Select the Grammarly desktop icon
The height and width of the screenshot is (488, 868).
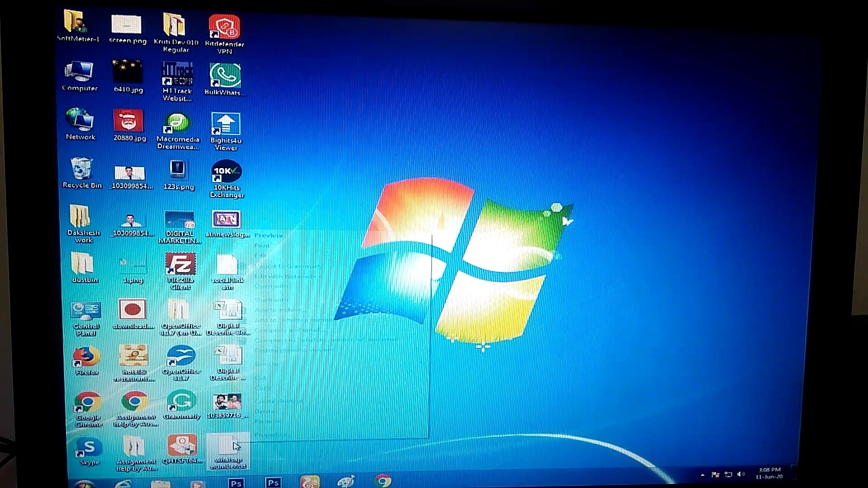pos(181,401)
